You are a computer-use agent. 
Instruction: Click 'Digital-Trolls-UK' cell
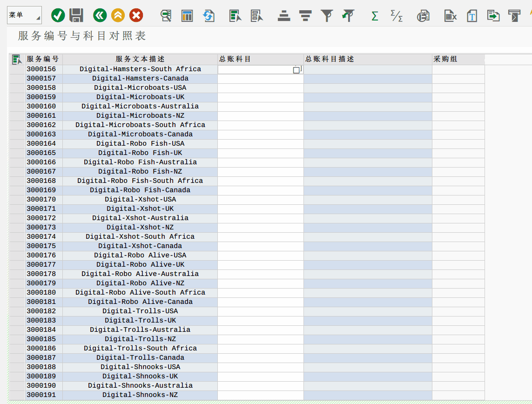[x=140, y=321]
